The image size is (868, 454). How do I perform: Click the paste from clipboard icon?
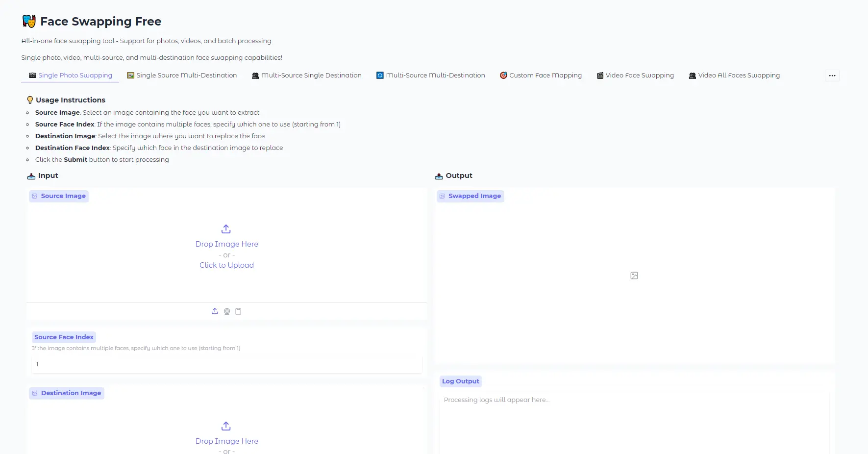tap(238, 311)
